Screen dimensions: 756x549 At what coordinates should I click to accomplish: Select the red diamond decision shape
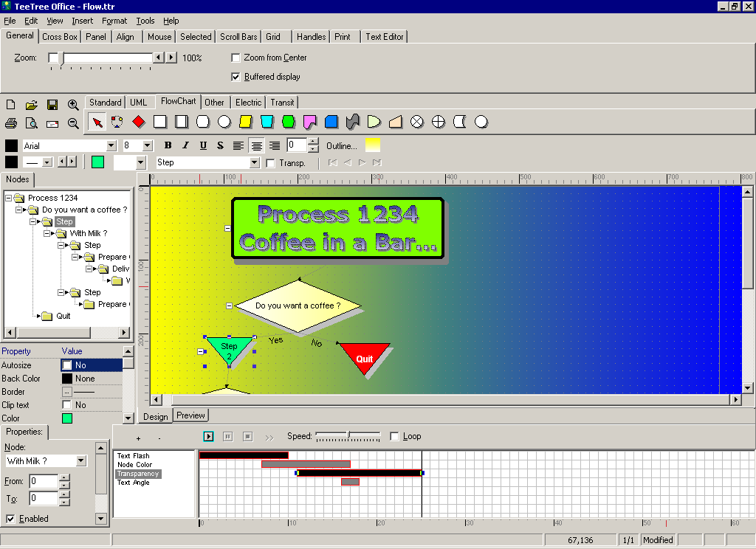tap(138, 122)
